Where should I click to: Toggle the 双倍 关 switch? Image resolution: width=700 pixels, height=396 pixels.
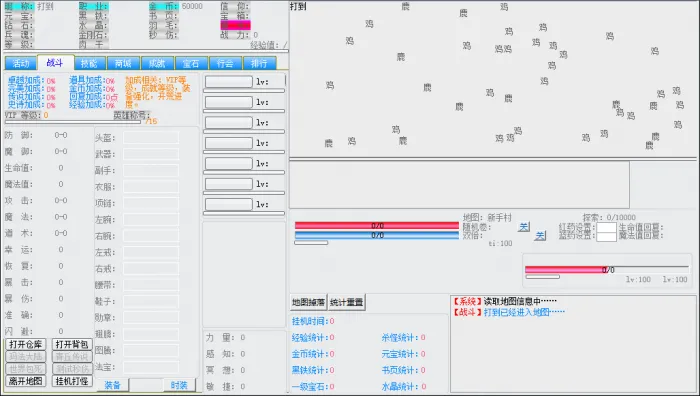pos(540,235)
